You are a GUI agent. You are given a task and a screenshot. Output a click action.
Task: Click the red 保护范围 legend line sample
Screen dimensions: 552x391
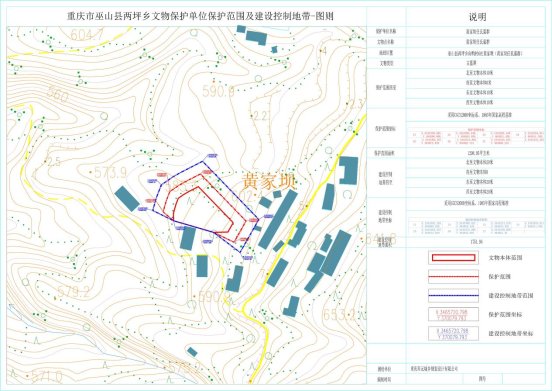tap(453, 277)
